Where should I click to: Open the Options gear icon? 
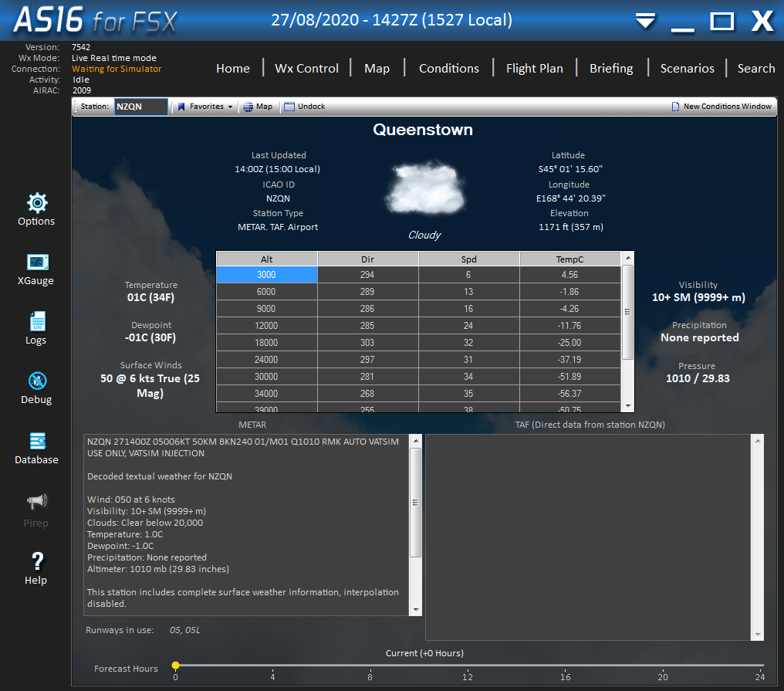point(37,203)
